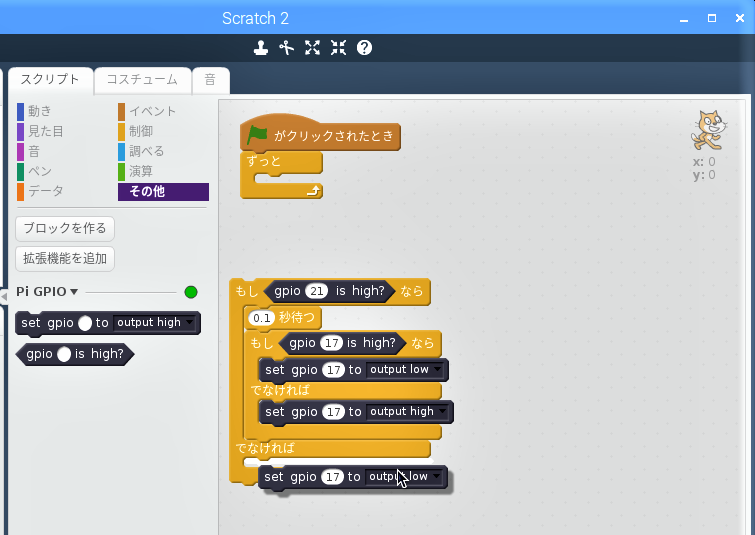Screen dimensions: 755x535
Task: Switch to the 音 tab
Action: point(210,79)
